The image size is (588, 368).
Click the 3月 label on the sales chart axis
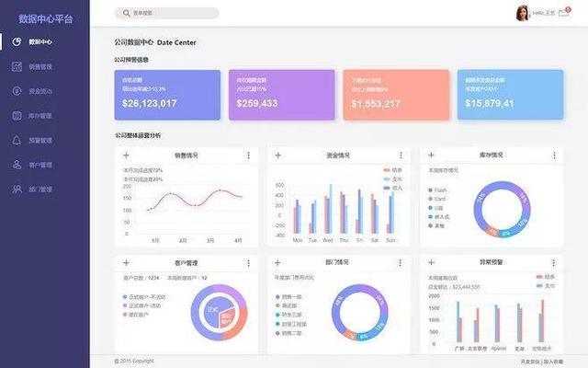(x=210, y=240)
